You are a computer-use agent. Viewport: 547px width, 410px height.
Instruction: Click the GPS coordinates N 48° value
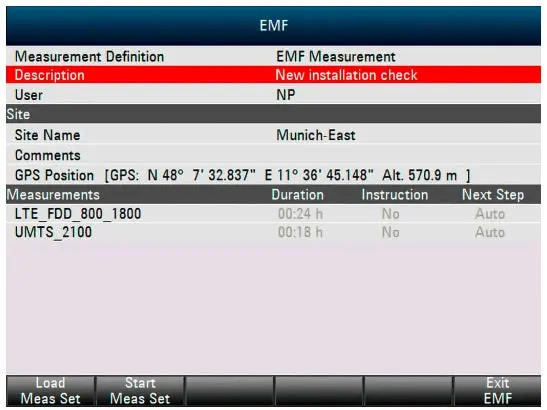pos(287,175)
